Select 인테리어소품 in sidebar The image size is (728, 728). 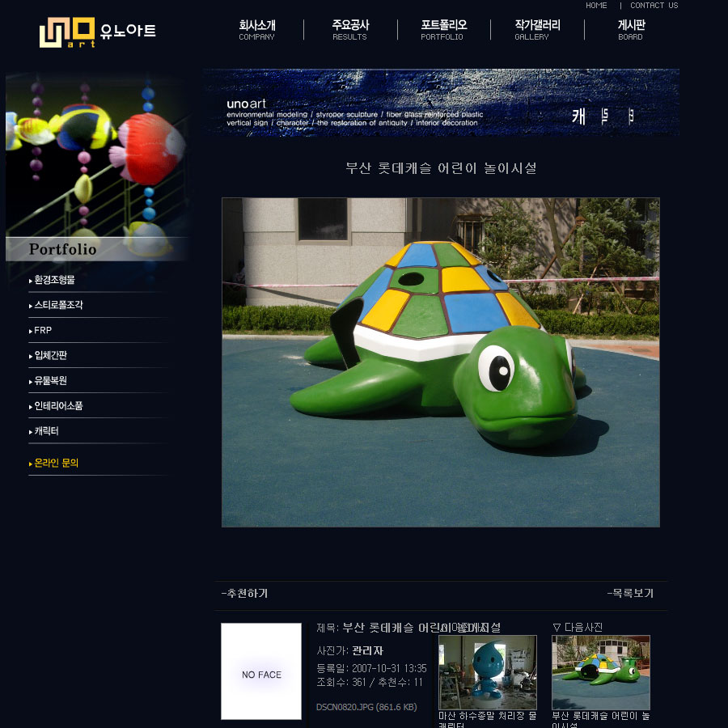[x=58, y=405]
